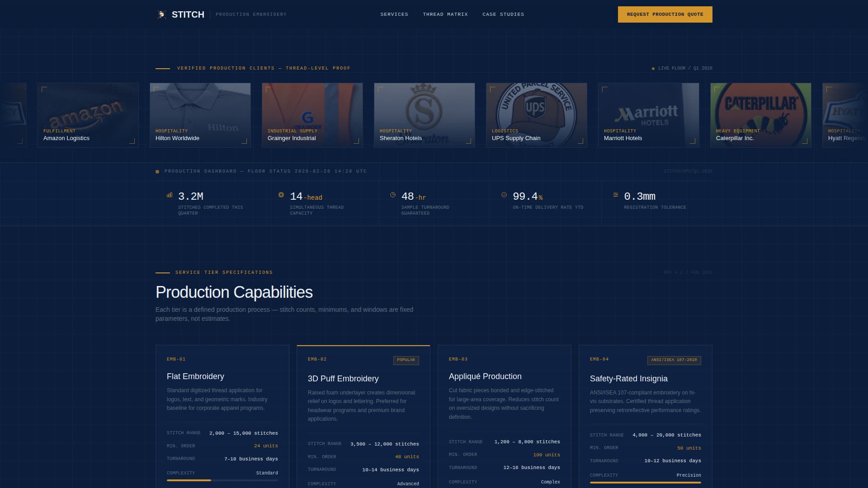The image size is (868, 488).
Task: Click the Flat Embroidery complexity progress bar
Action: pos(222,480)
